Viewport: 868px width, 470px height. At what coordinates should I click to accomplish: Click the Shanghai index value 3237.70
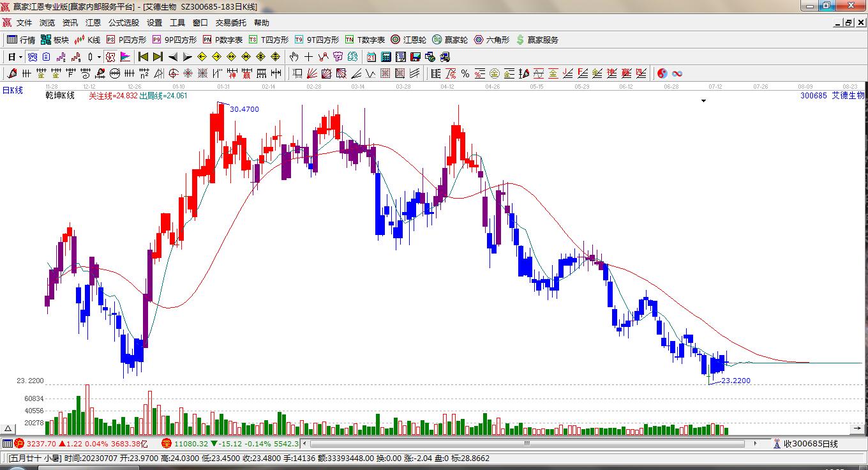tap(40, 443)
